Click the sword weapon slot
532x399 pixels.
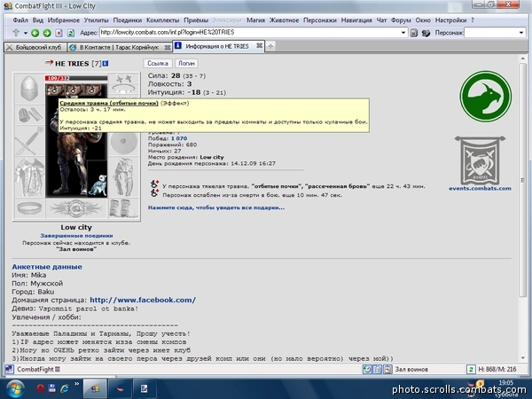click(29, 141)
